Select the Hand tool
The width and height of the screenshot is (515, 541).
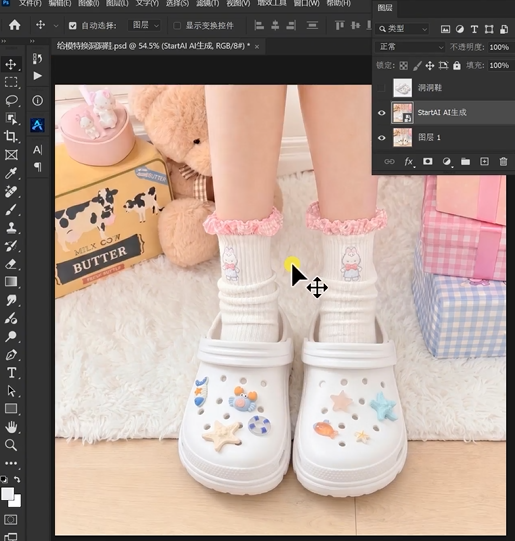[11, 427]
